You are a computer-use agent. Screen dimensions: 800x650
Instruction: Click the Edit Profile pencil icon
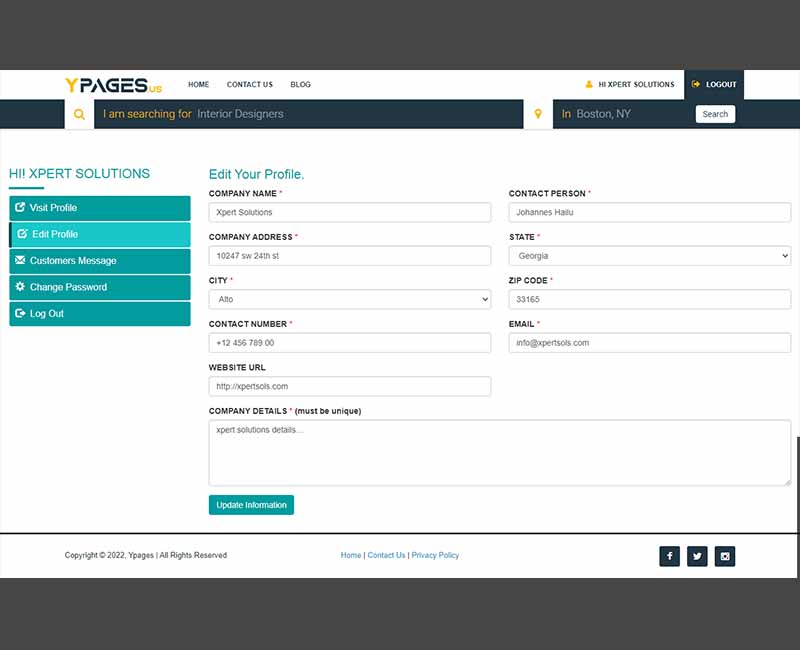(22, 234)
